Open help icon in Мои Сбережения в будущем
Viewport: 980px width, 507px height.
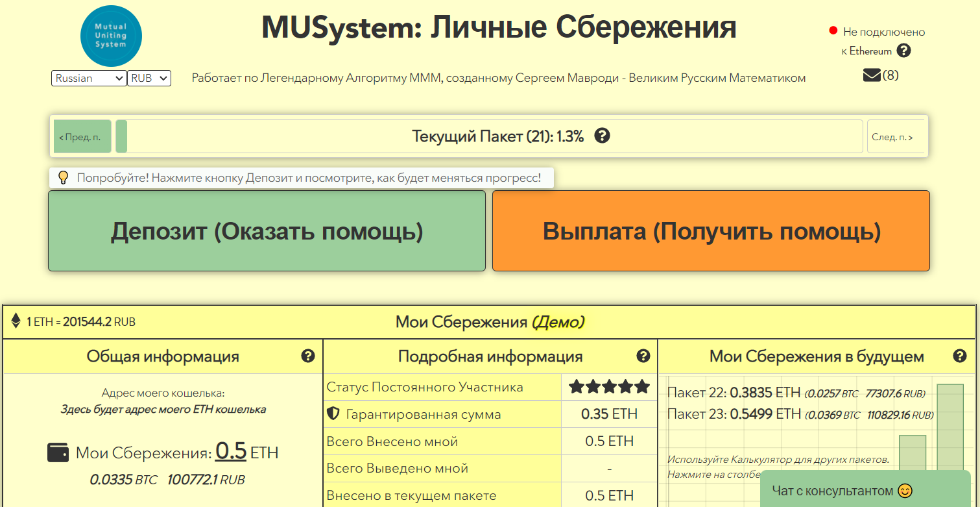click(960, 356)
